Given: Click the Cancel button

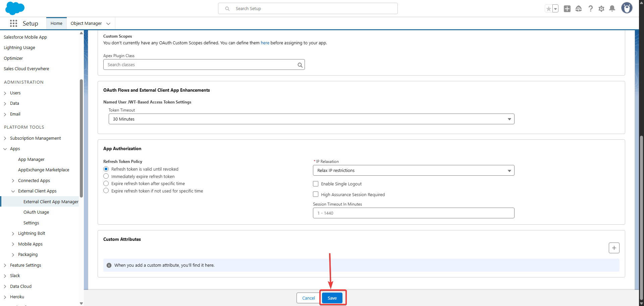Looking at the screenshot, I should tap(308, 298).
